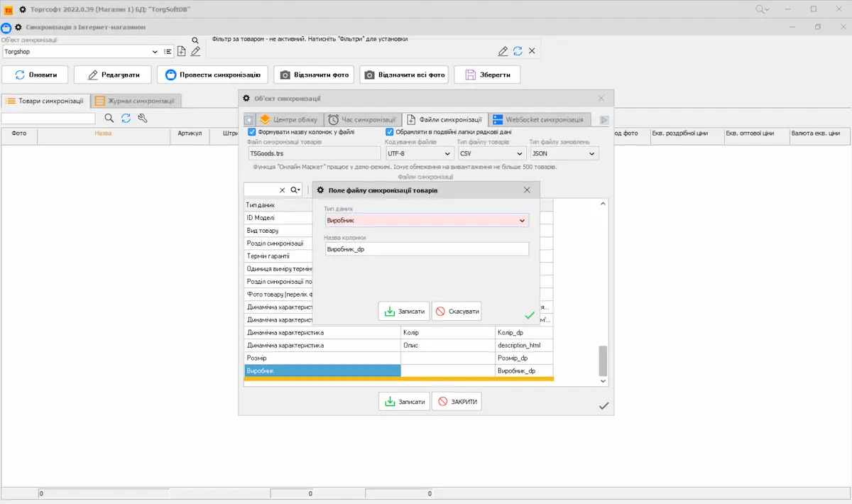Open the CSV goods file type dropdown
Screen dimensions: 852x504
520,153
